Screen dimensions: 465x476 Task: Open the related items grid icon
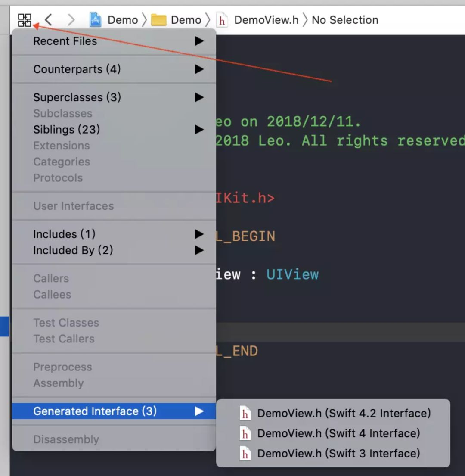click(25, 20)
